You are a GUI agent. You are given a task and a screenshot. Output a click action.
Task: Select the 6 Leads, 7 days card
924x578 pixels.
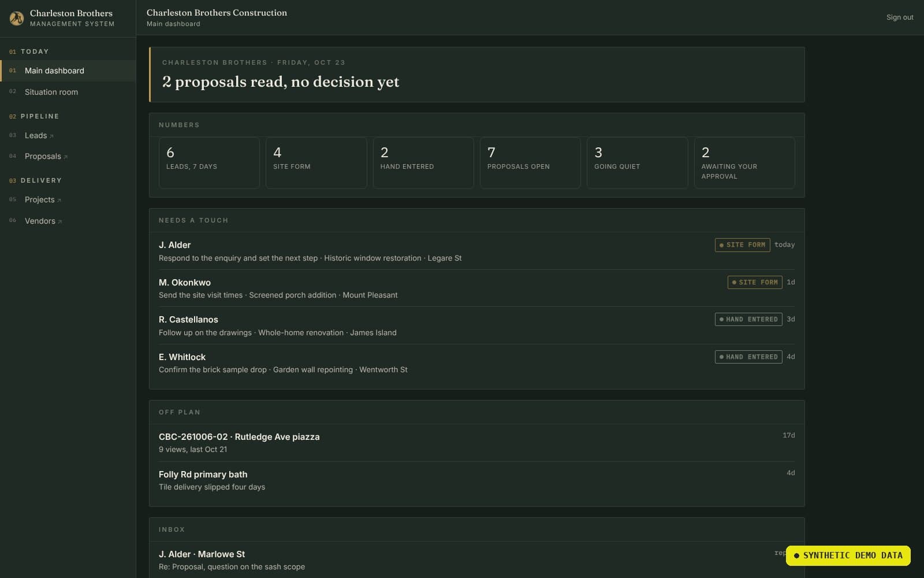coord(209,162)
